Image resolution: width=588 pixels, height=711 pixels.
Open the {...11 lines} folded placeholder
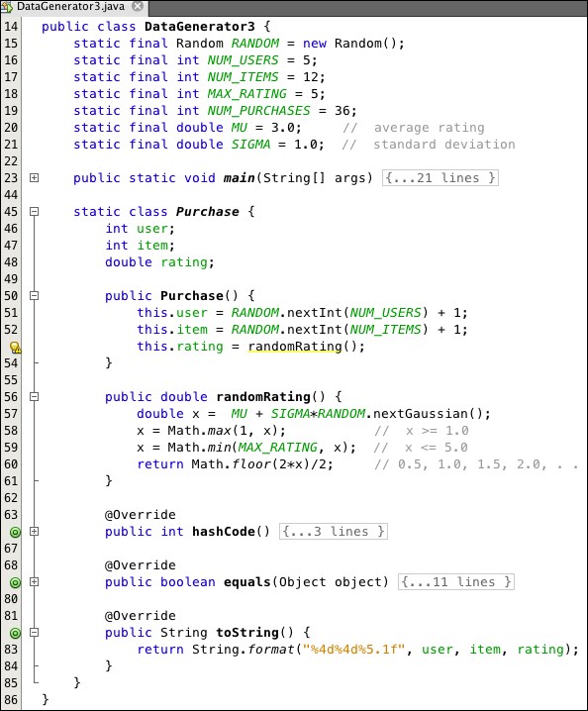(456, 581)
